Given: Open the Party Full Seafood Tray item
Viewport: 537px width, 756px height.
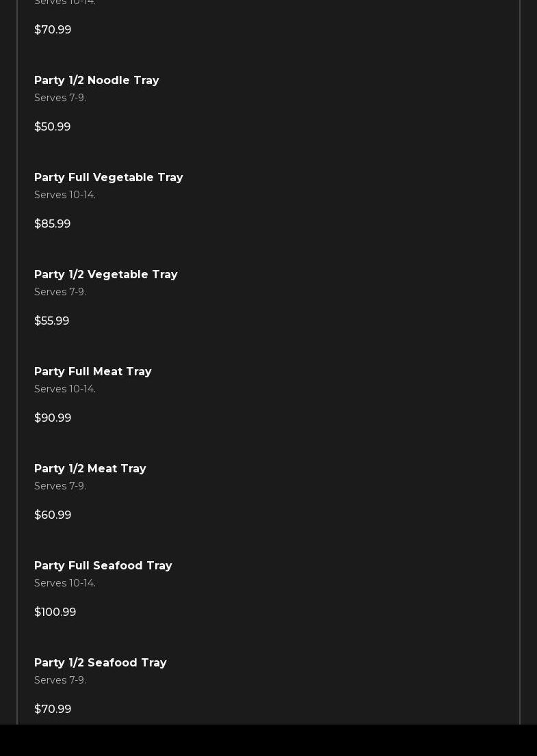Looking at the screenshot, I should click(103, 566).
